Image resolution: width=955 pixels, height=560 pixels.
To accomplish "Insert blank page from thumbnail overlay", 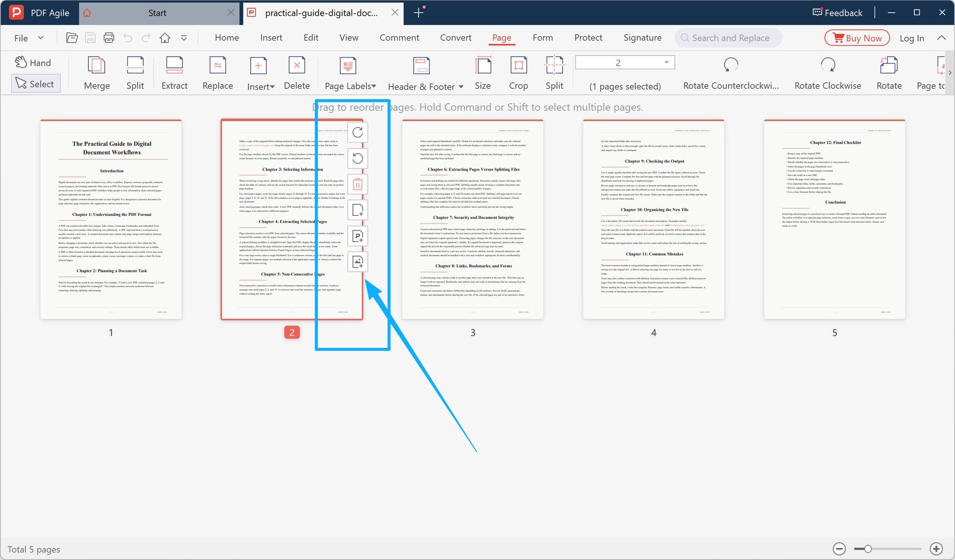I will click(x=358, y=210).
